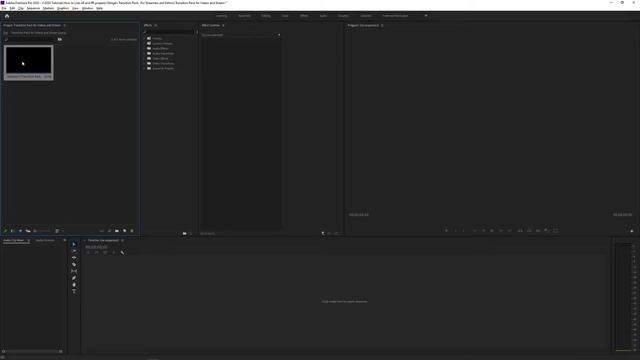The image size is (640, 360).
Task: Click the Audio Clip Mixer horizontal scrollbar
Action: (x=32, y=351)
